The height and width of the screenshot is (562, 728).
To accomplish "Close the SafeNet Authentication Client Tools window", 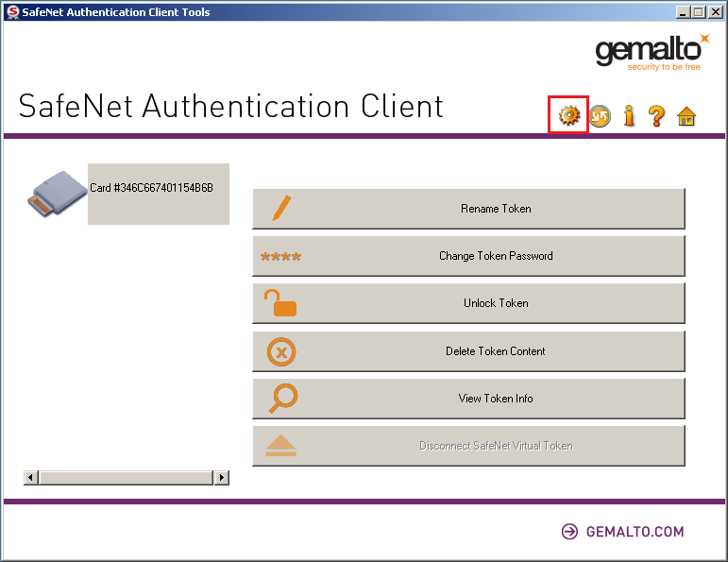I will pos(715,12).
